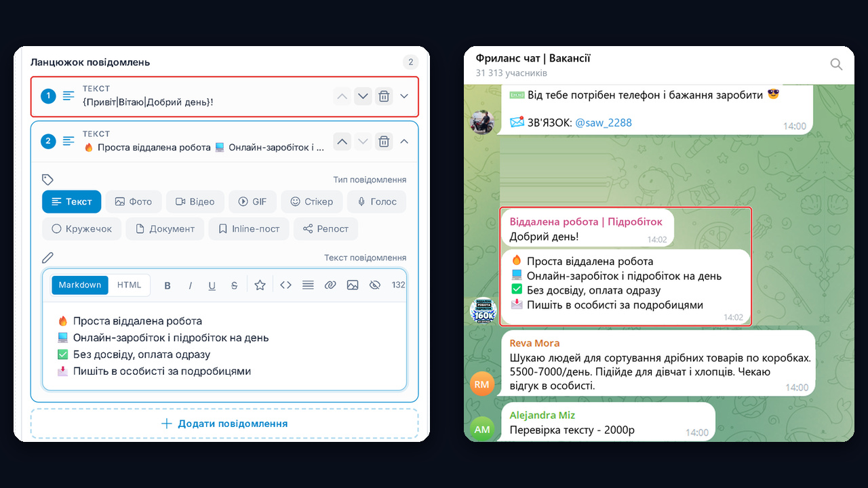868x488 pixels.
Task: Apply italic formatting in message editor
Action: pyautogui.click(x=190, y=285)
